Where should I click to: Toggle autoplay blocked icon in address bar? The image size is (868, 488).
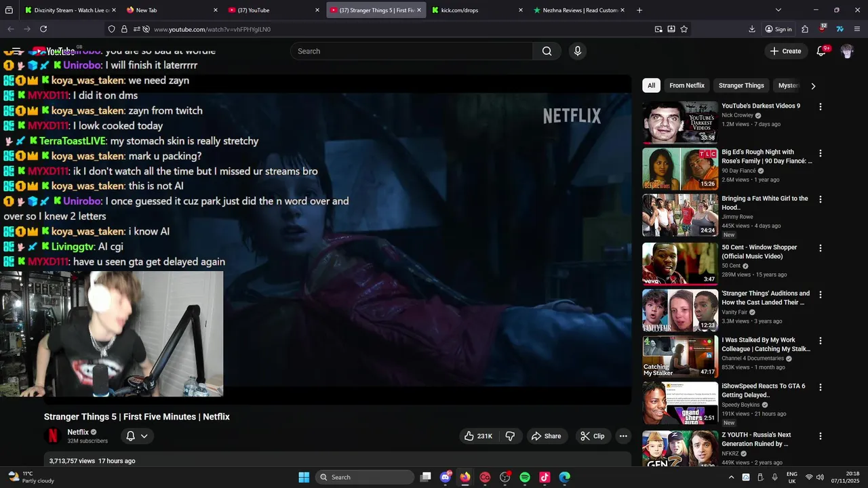click(x=146, y=29)
